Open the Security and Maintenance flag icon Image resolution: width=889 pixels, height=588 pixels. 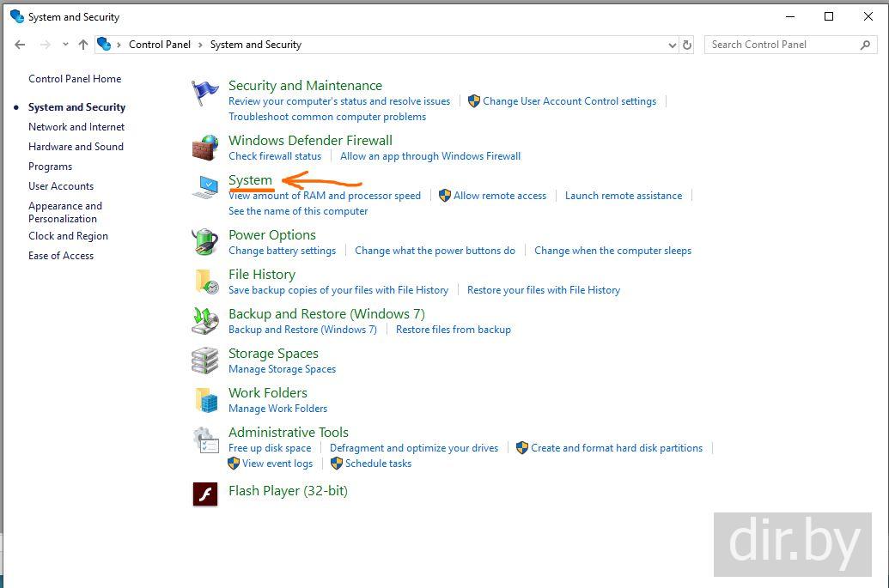tap(204, 93)
